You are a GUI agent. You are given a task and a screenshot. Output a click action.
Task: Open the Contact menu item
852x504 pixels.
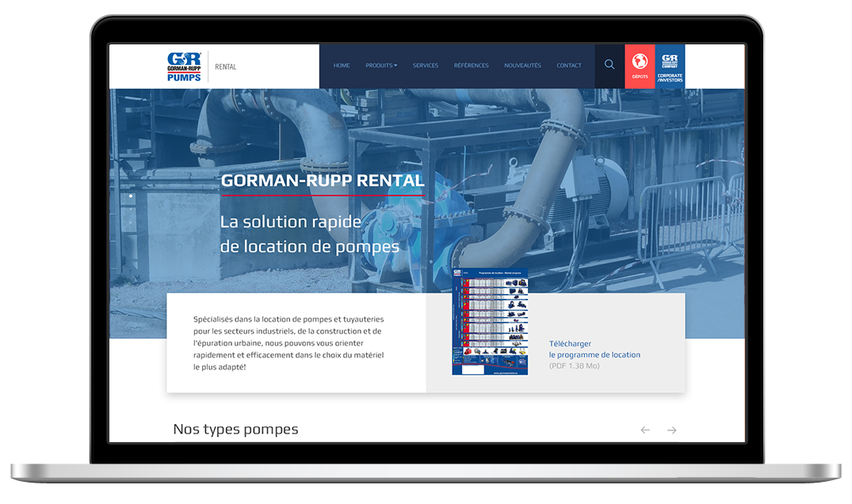(x=569, y=66)
